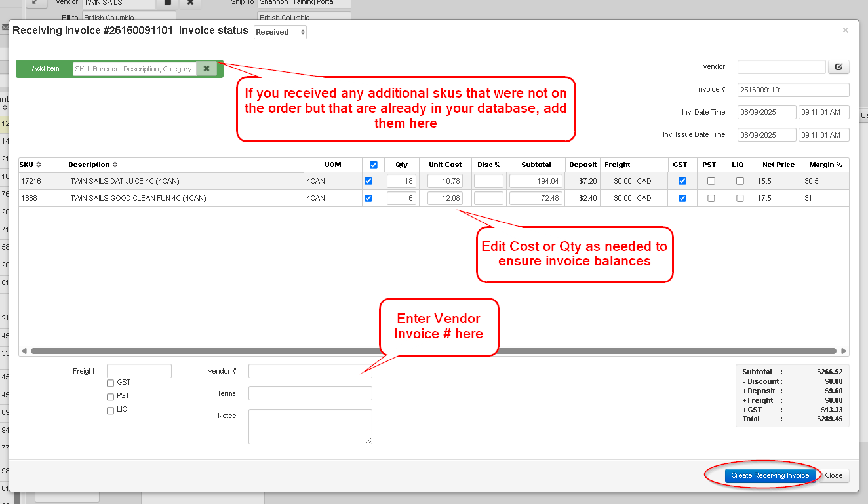The height and width of the screenshot is (504, 868).
Task: Clear the Add Item search with the X icon
Action: tap(207, 68)
